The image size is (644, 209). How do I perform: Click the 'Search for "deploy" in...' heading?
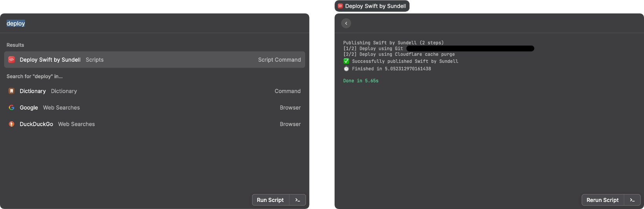pyautogui.click(x=35, y=77)
